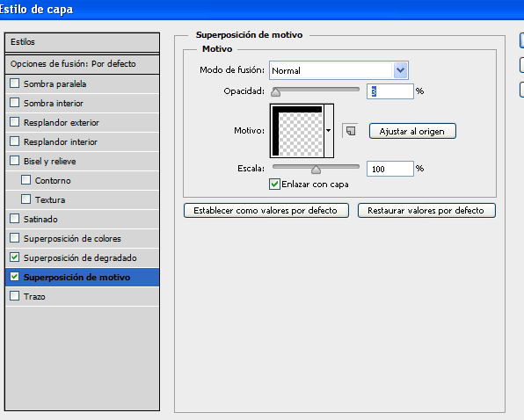The height and width of the screenshot is (420, 524).
Task: Click the Motivo pattern thumbnail
Action: (x=297, y=131)
